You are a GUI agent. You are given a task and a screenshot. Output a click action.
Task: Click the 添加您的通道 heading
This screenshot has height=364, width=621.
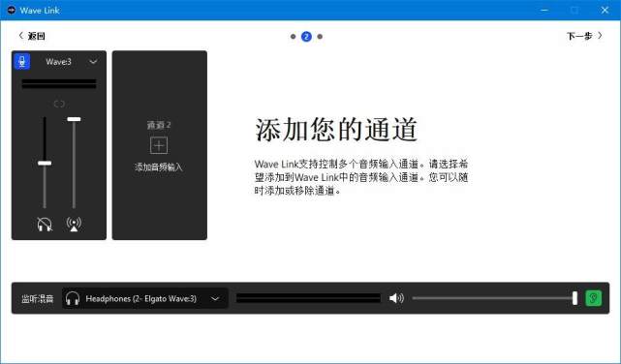(x=336, y=130)
